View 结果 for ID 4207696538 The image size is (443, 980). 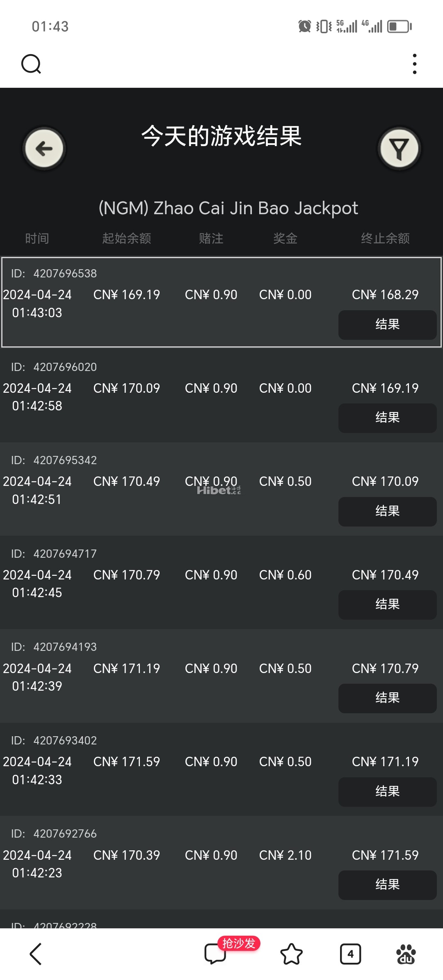(x=387, y=325)
